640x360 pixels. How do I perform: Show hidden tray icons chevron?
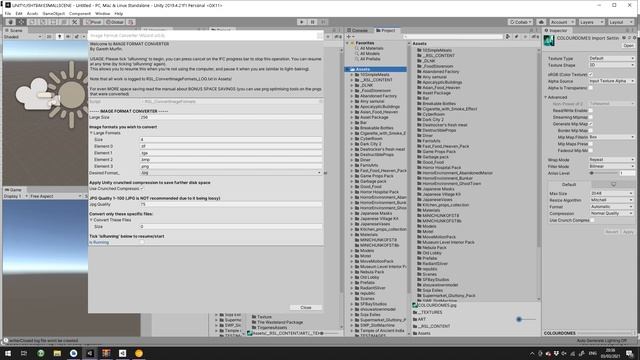532,353
